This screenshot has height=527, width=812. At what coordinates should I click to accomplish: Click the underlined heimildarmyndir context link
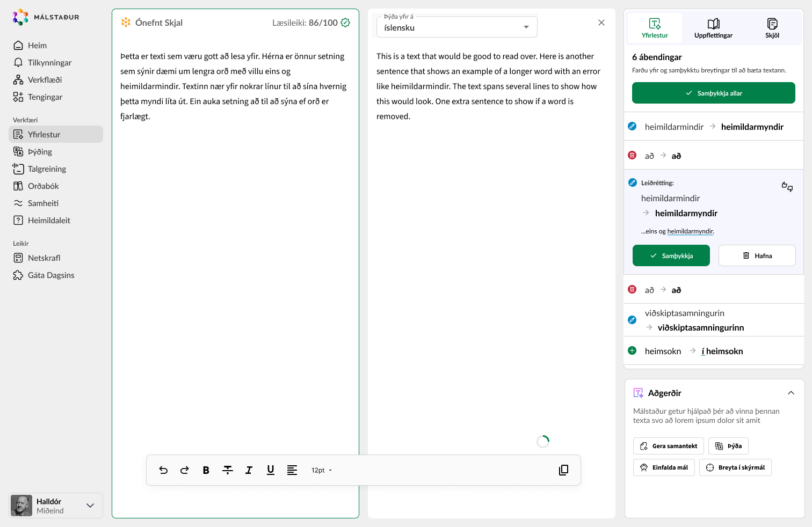coord(691,231)
